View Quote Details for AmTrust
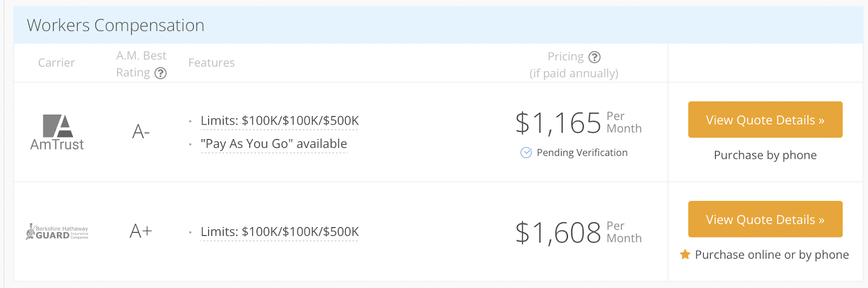The image size is (868, 288). tap(765, 120)
